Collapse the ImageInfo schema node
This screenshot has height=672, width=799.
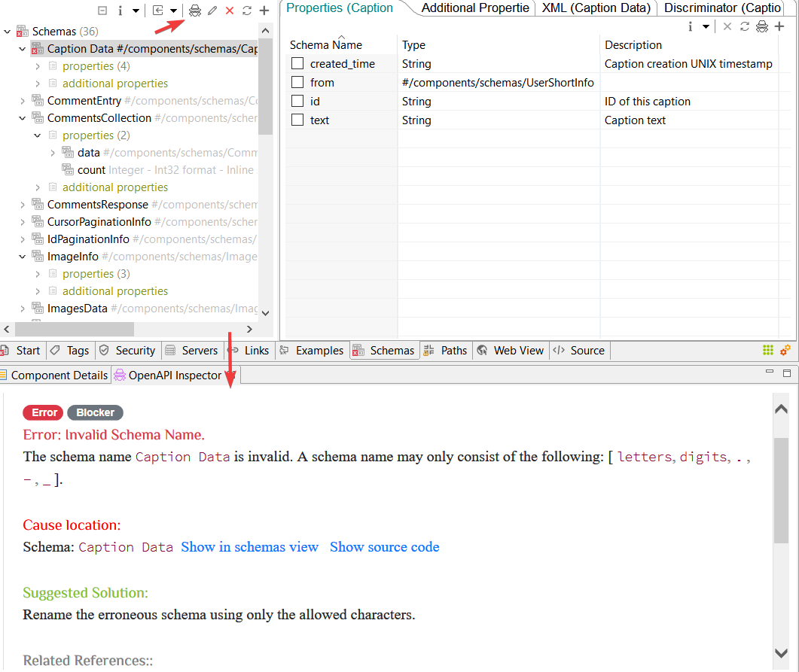[x=23, y=257]
